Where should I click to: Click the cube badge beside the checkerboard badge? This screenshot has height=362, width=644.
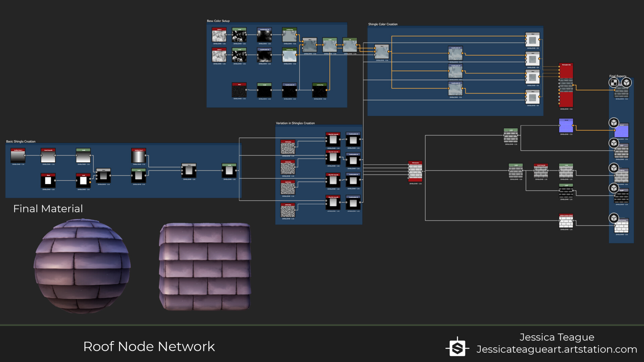626,82
